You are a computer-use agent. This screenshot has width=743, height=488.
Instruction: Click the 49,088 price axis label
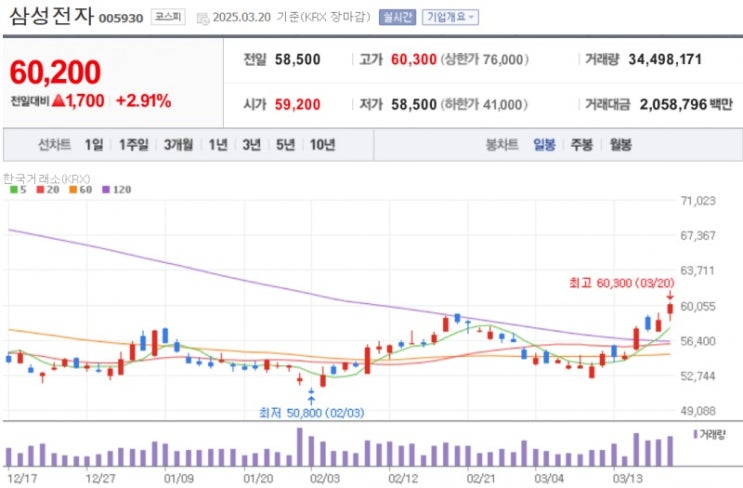[x=698, y=411]
